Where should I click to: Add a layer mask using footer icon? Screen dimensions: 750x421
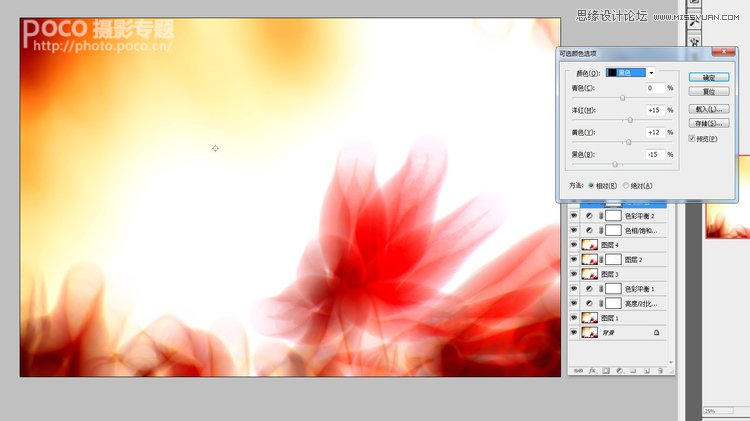[604, 371]
